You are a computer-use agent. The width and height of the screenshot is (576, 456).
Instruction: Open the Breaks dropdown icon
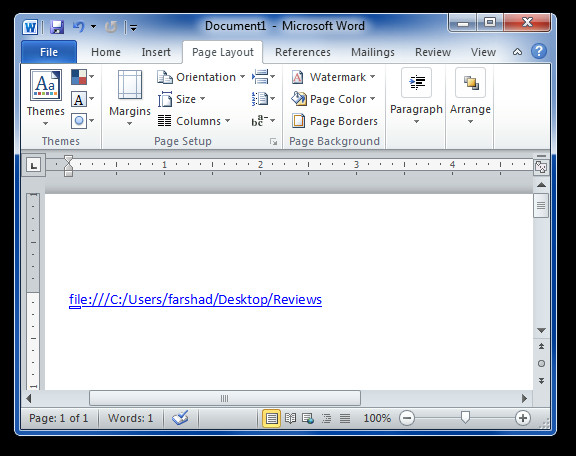263,77
